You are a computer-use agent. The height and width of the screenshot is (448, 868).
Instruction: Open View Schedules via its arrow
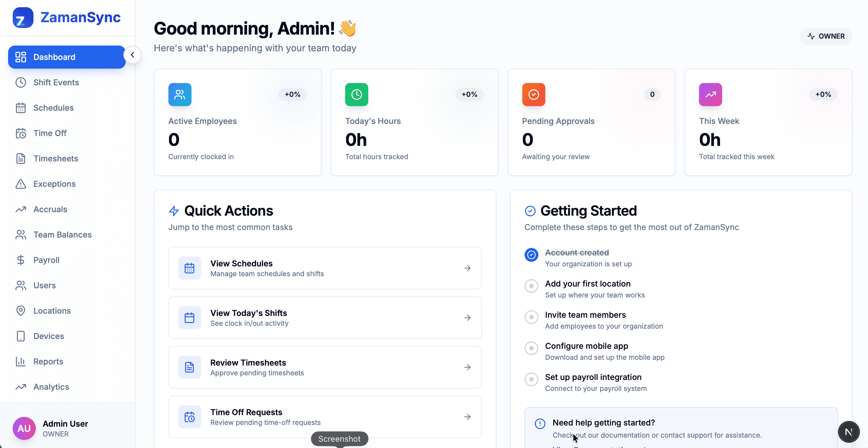tap(468, 268)
